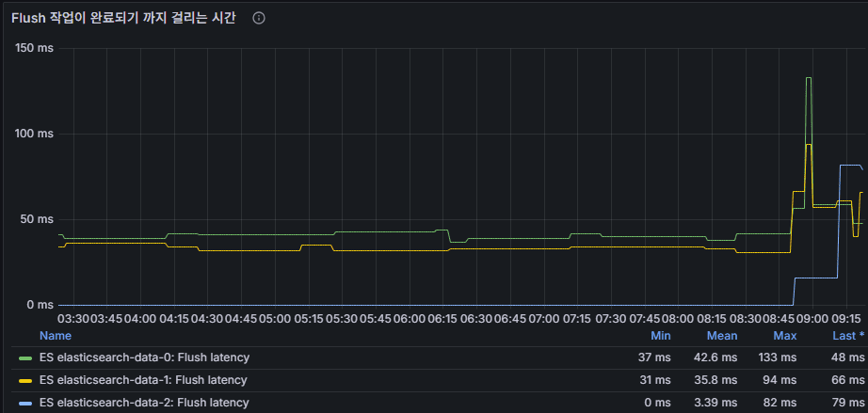The height and width of the screenshot is (413, 868).
Task: Click the info icon beside the panel title
Action: pyautogui.click(x=259, y=18)
